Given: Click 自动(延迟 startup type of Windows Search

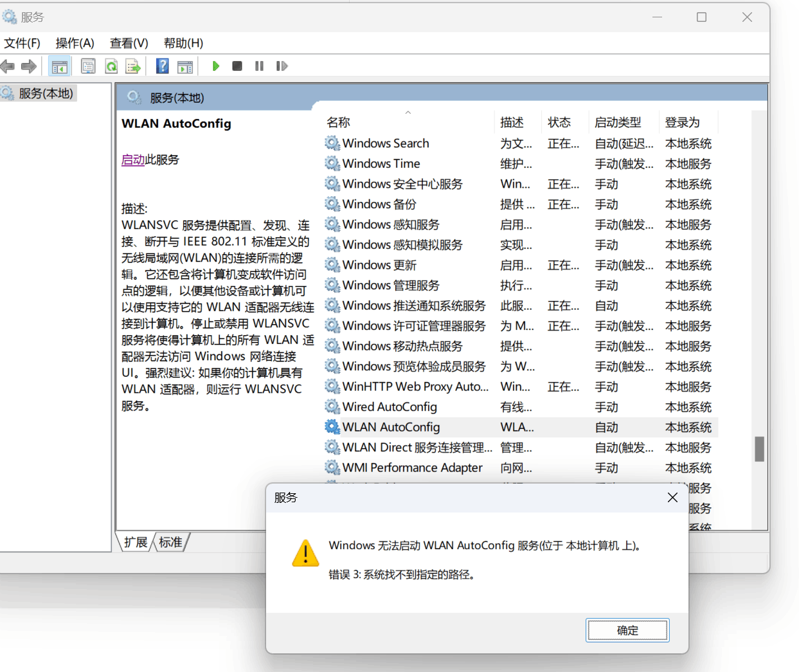Looking at the screenshot, I should (x=624, y=143).
